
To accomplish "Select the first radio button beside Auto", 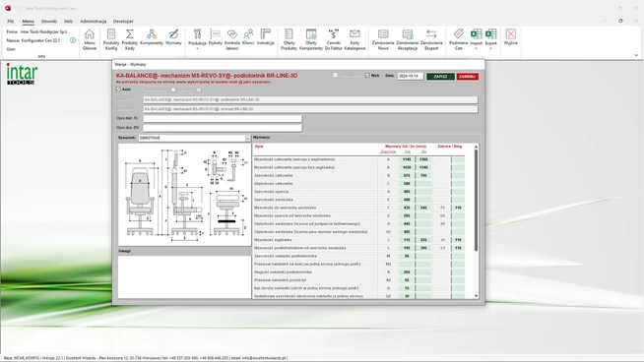I will pyautogui.click(x=173, y=90).
